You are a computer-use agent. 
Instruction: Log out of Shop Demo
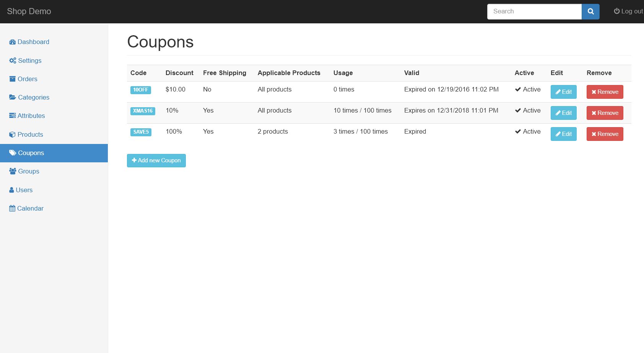click(628, 11)
